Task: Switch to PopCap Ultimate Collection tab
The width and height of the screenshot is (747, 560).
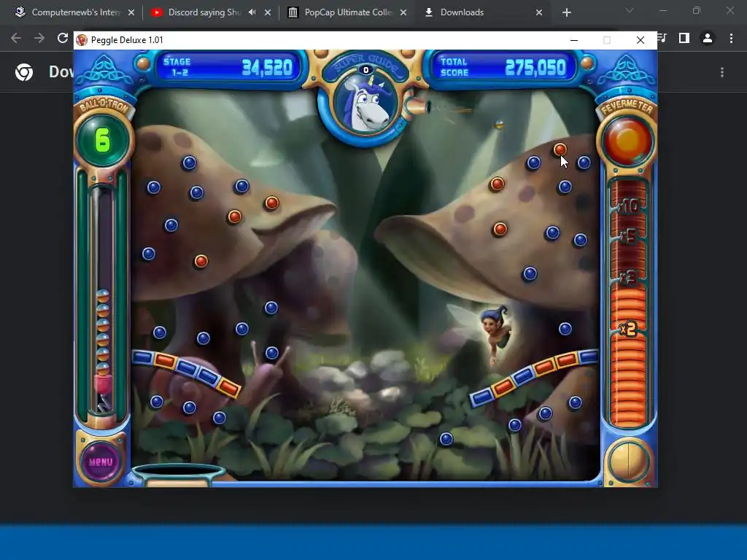Action: point(347,12)
